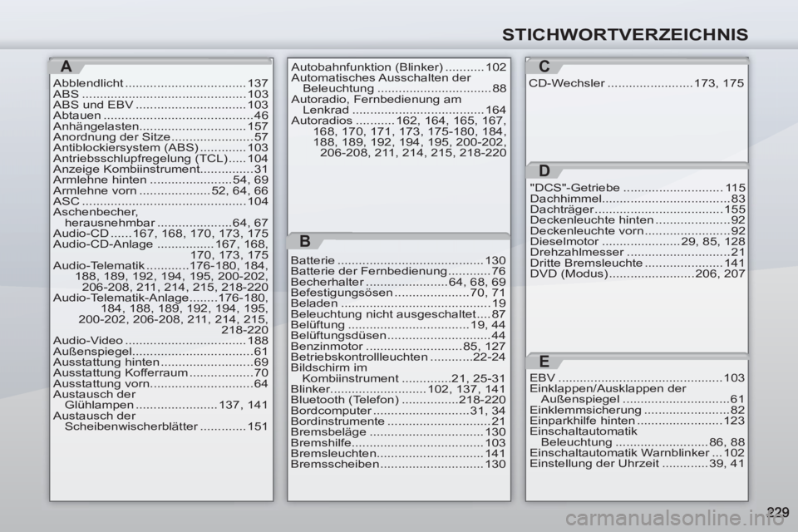Click the Bremsscheiben 130 entry
Image resolution: width=798 pixels, height=532 pixels.
(398, 464)
